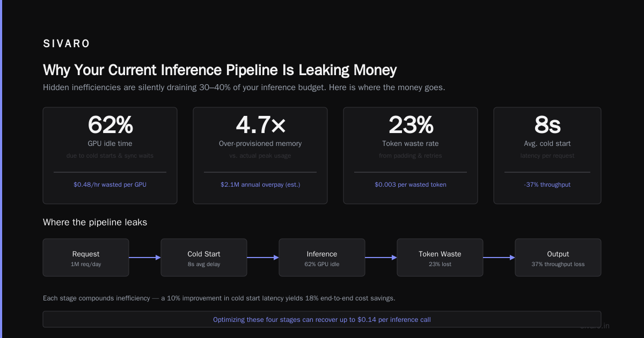The width and height of the screenshot is (644, 338).
Task: Click the arrow between Inference and Token Waste
Action: click(x=381, y=258)
